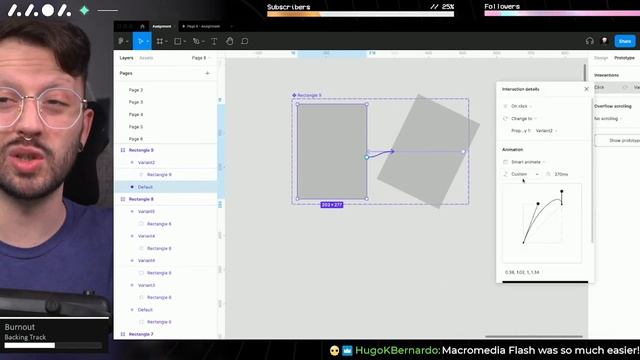Click the user avatar beside Share

(x=604, y=41)
